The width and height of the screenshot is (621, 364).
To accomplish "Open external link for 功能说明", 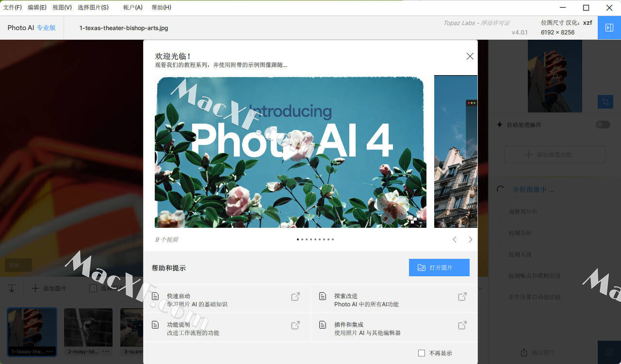I will click(295, 325).
